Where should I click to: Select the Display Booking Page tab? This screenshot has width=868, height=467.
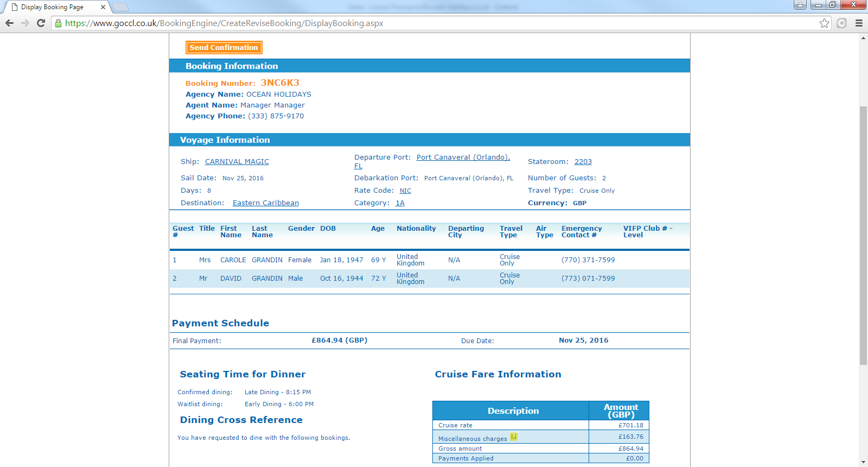coord(56,7)
